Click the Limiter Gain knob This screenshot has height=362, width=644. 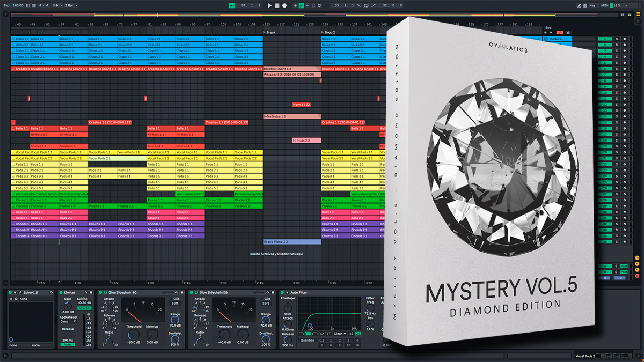click(68, 306)
